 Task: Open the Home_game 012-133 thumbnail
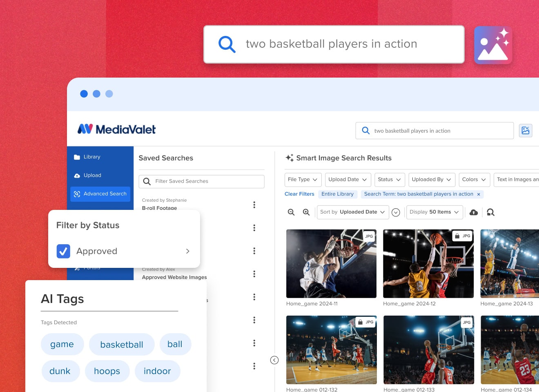[x=429, y=350]
